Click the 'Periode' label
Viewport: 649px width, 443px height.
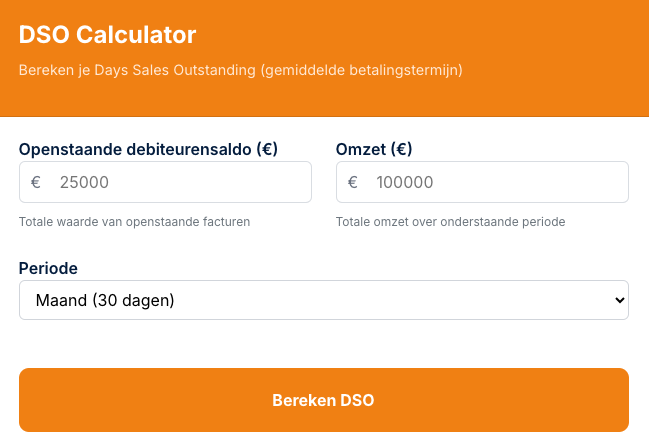point(48,268)
